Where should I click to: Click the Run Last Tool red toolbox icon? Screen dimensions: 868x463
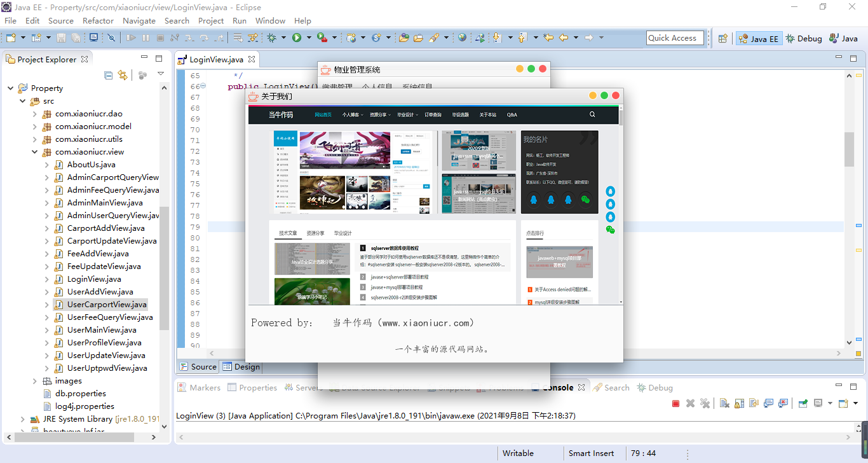click(x=322, y=38)
